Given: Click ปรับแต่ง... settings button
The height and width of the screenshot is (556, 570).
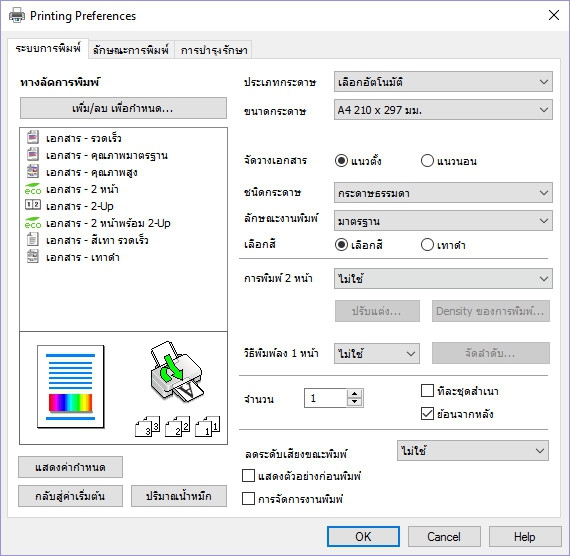Looking at the screenshot, I should pos(377,311).
